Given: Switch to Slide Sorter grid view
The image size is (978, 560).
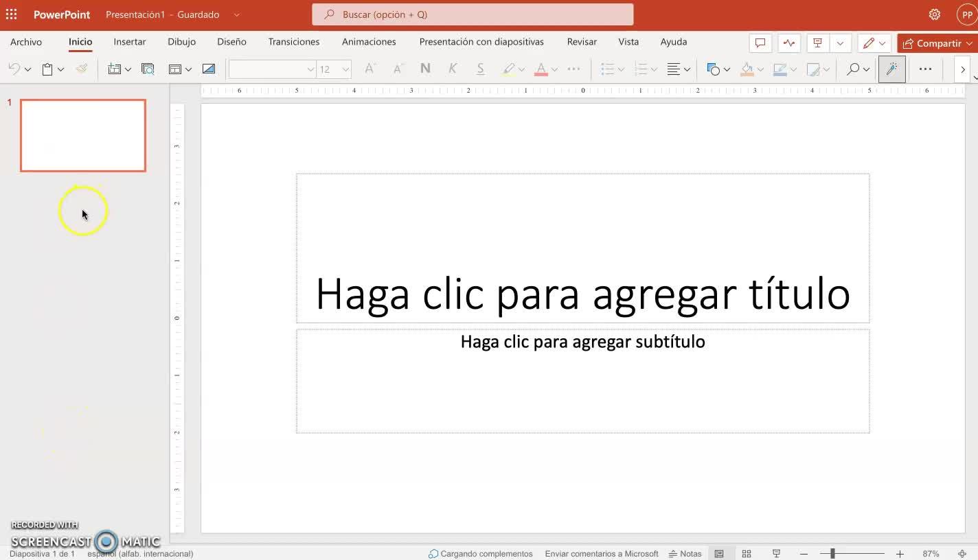Looking at the screenshot, I should coord(747,554).
